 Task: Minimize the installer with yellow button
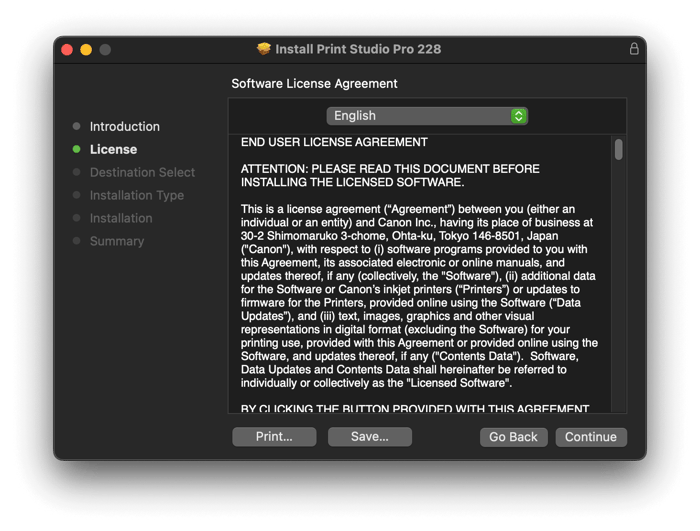(x=86, y=49)
